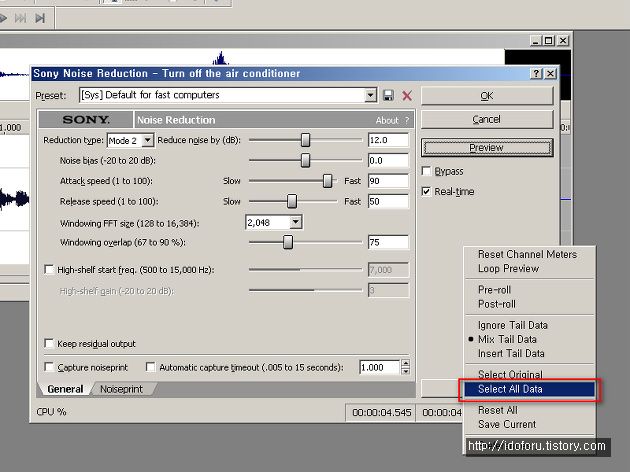The height and width of the screenshot is (472, 630).
Task: Check Keep residual output
Action: pos(49,343)
